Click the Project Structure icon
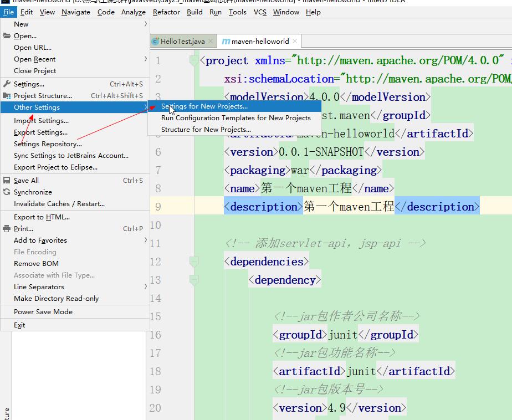 point(7,96)
